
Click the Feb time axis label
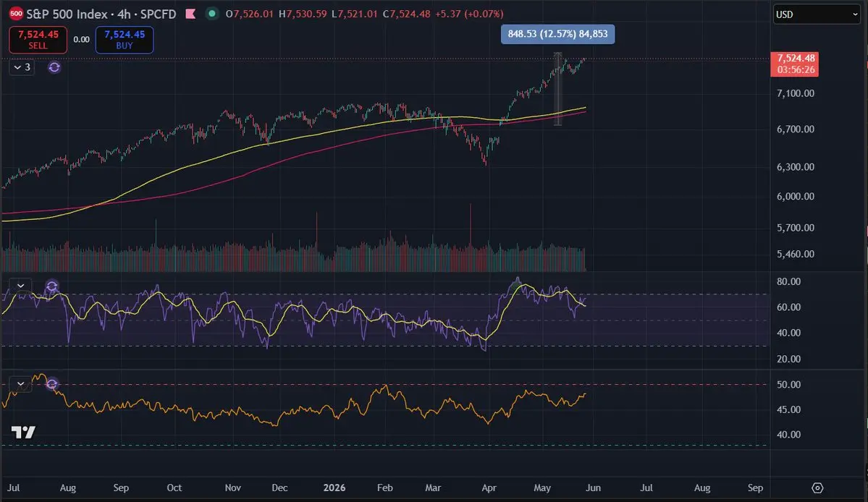pos(384,488)
